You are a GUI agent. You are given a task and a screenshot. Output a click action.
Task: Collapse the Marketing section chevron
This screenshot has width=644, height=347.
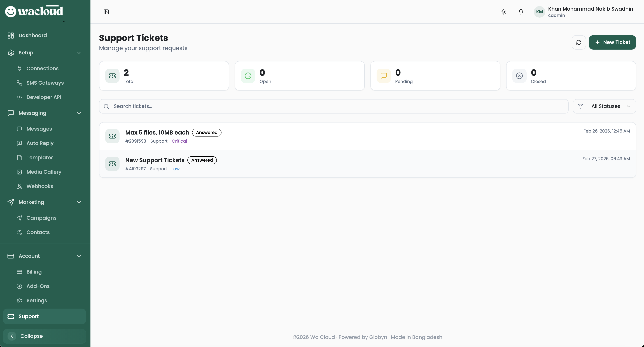point(79,202)
